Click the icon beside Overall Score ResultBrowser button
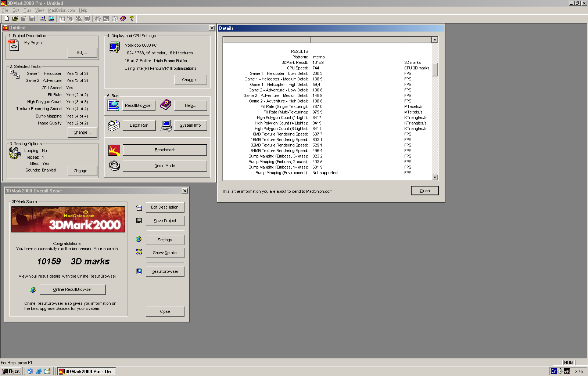Viewport: 588px width, 376px height. (x=139, y=271)
